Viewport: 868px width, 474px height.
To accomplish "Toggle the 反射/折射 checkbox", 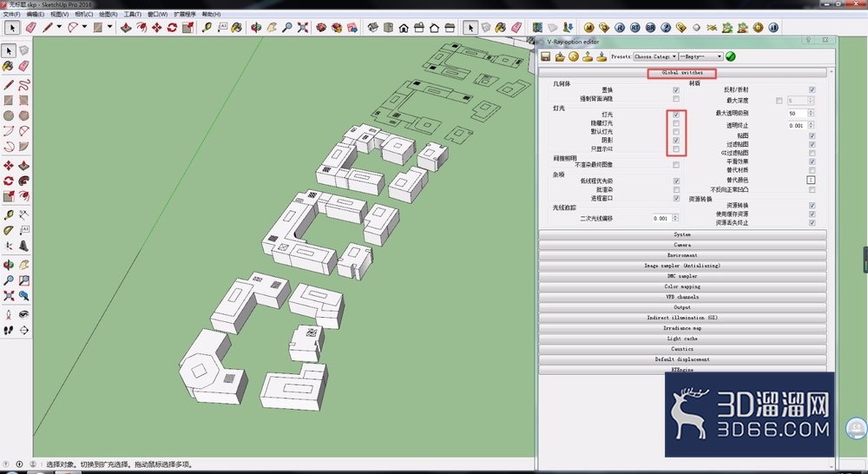I will pos(812,89).
